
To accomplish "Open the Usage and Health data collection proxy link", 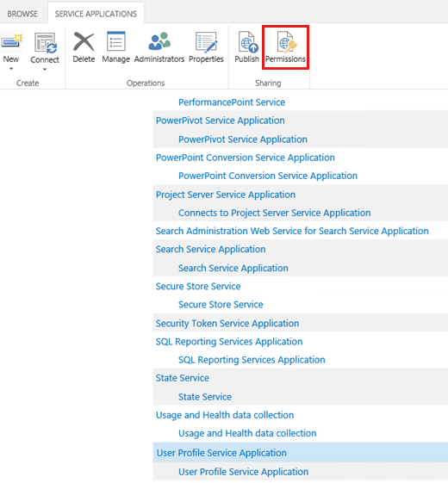I will 247,433.
